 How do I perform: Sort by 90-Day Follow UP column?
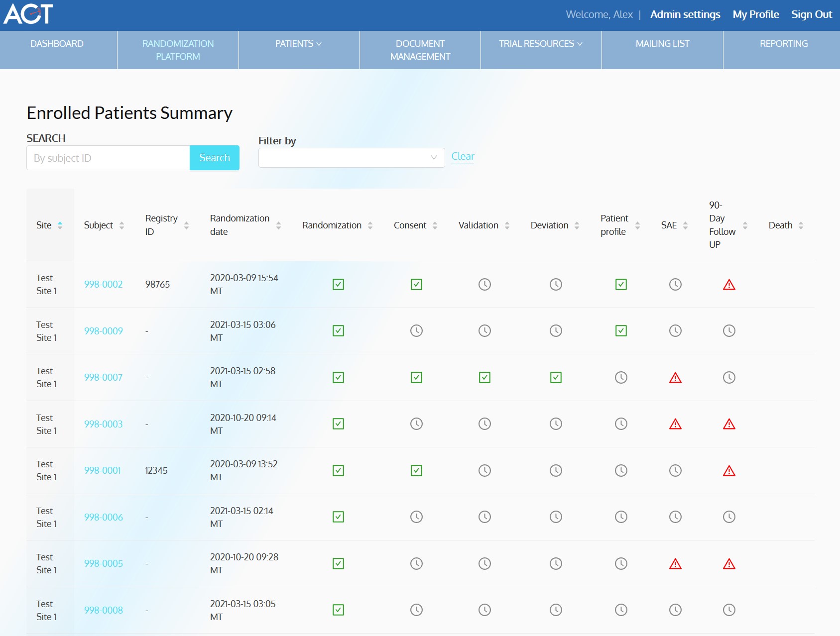tap(745, 225)
